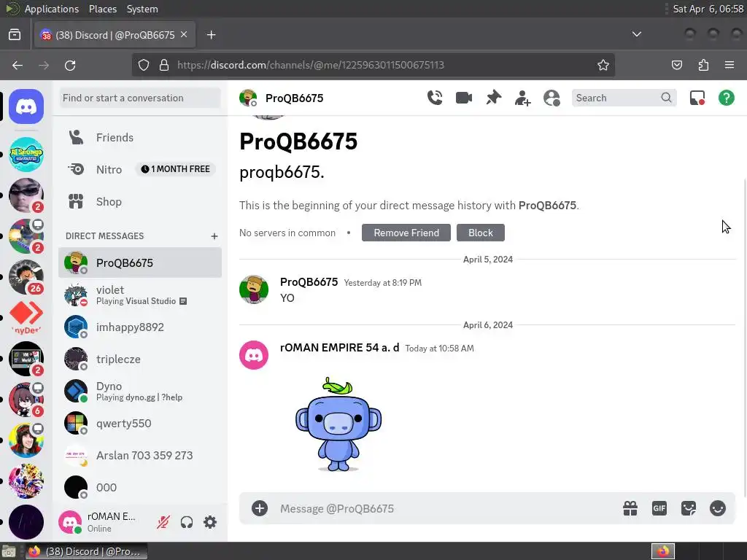
Task: Open the shield tracking protection icon
Action: click(x=144, y=65)
